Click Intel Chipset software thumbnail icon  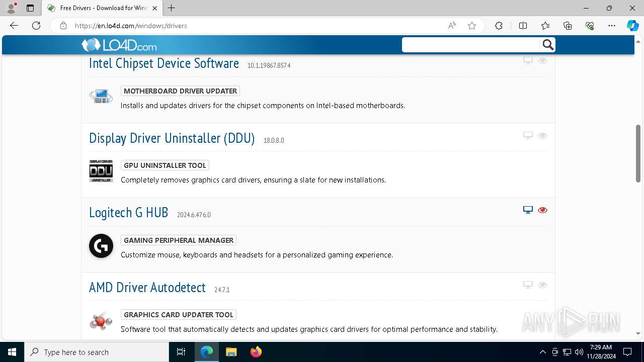point(101,96)
